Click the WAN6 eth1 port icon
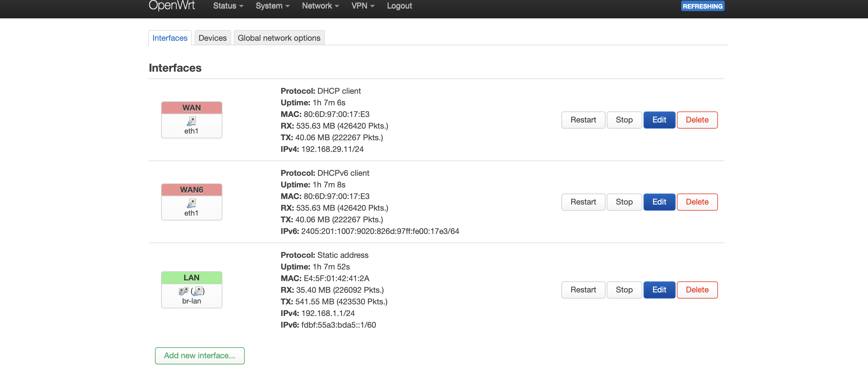Screen dimensions: 868x365 click(x=191, y=203)
